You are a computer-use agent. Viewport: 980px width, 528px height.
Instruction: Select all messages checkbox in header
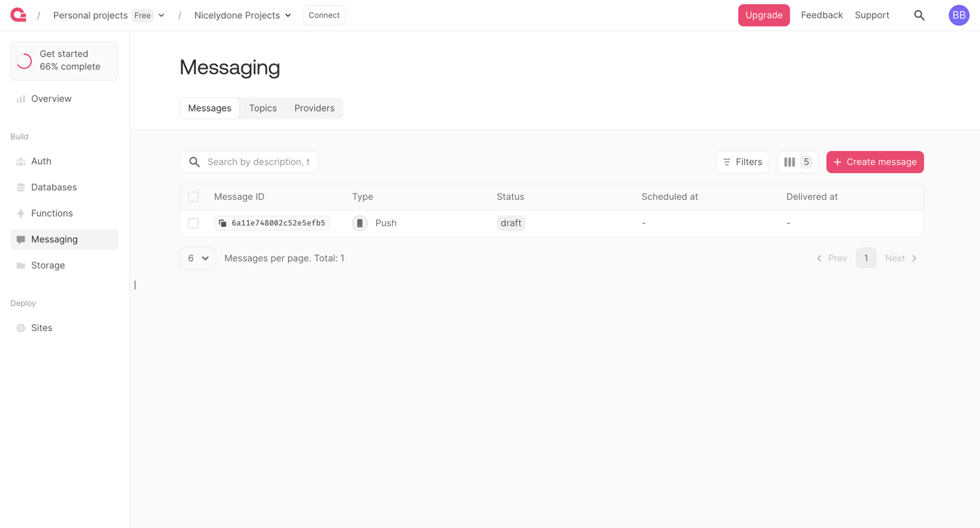[x=193, y=197]
